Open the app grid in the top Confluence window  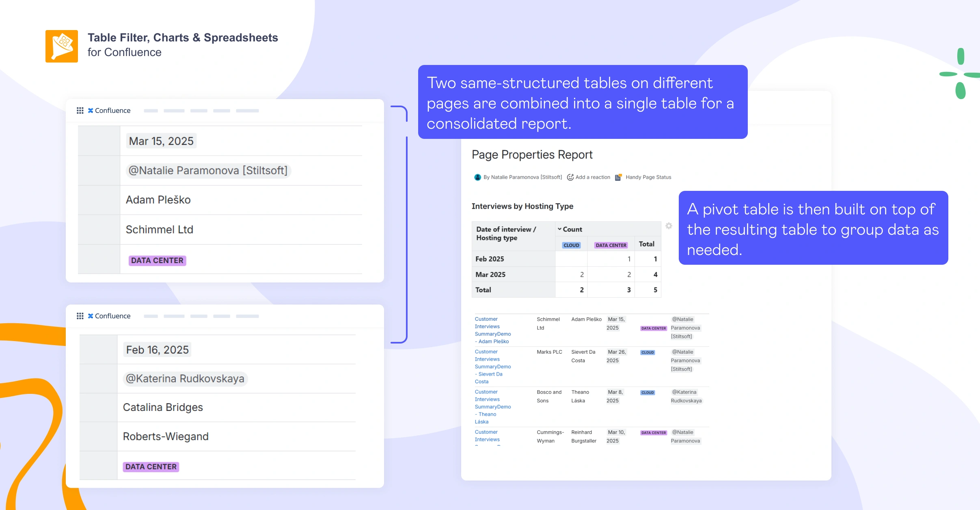tap(80, 110)
